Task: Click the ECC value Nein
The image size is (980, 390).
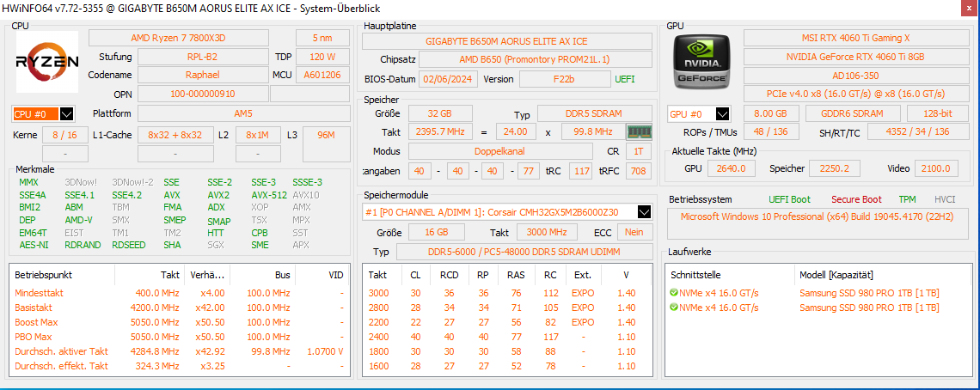Action: coord(634,231)
